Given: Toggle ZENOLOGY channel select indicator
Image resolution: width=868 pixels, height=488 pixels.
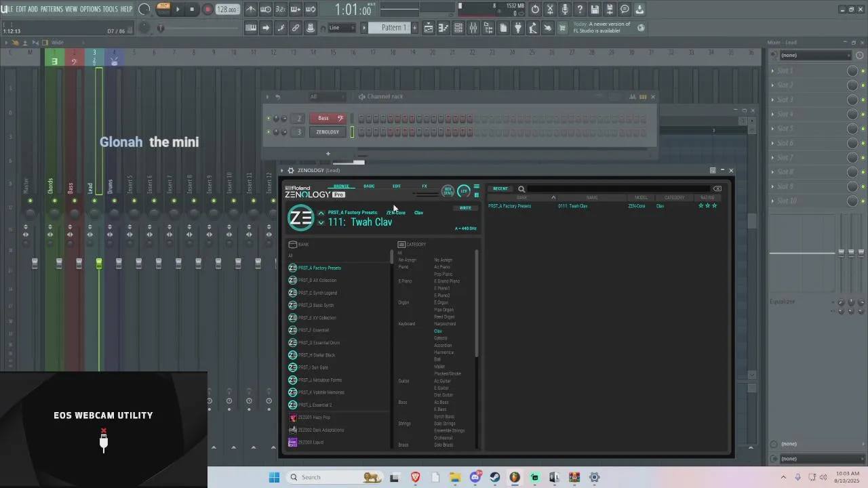Looking at the screenshot, I should [352, 132].
